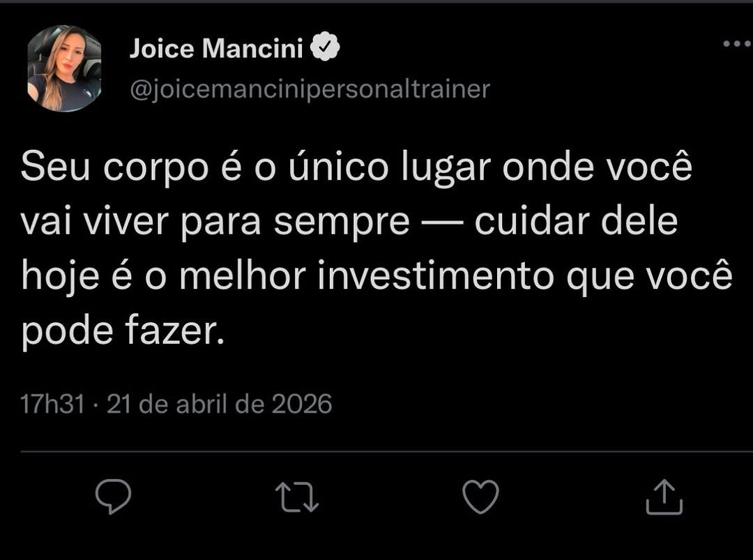Click the word 'melhor' in tweet
This screenshot has width=753, height=560.
243,277
